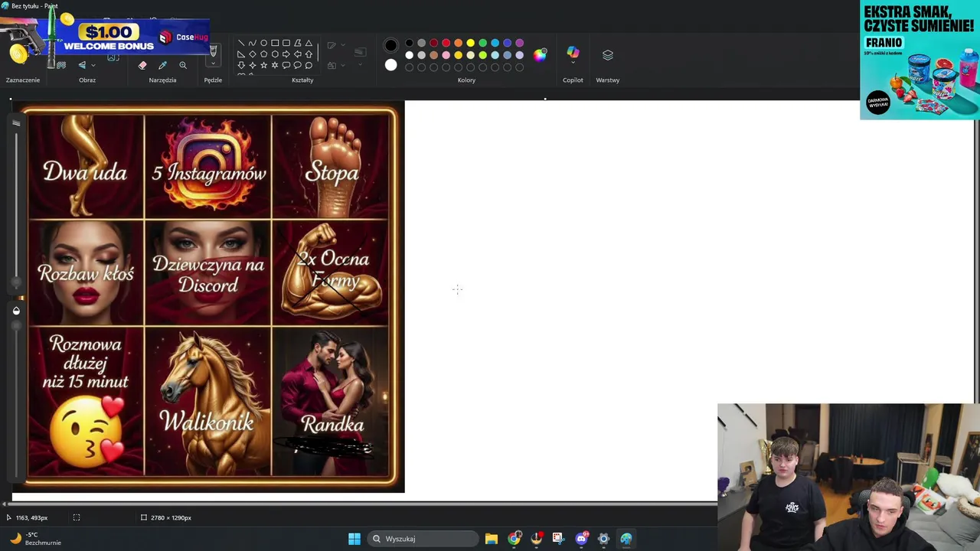Choose the five-point star shape
The image size is (980, 551).
pyautogui.click(x=264, y=65)
